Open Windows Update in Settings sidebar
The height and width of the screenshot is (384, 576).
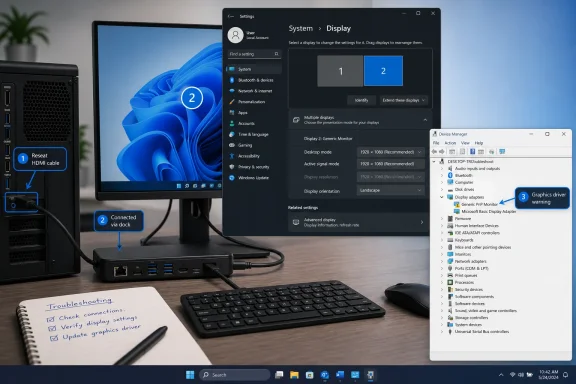(x=253, y=178)
